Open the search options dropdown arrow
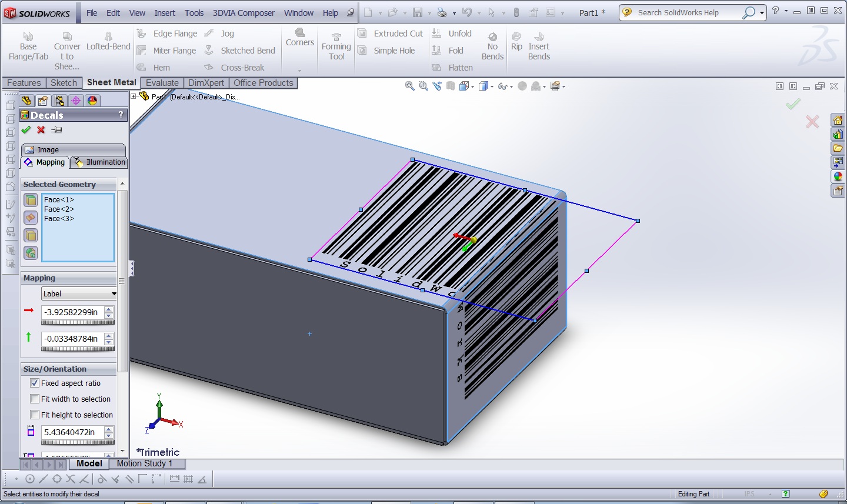847x504 pixels. 762,12
